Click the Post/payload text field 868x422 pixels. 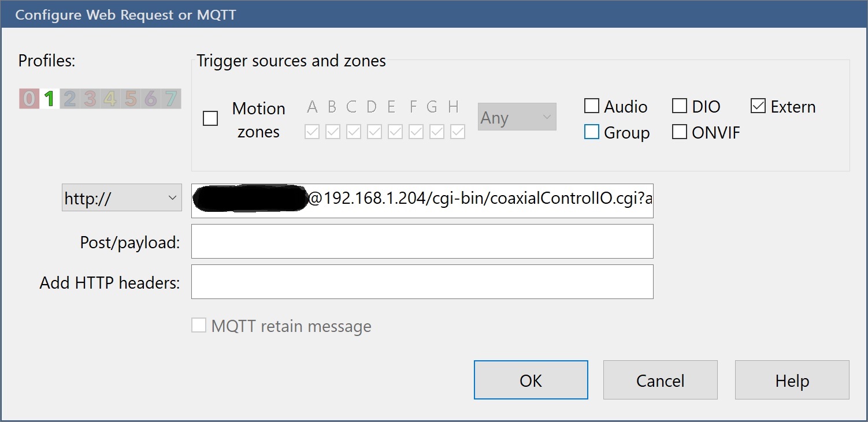coord(422,241)
